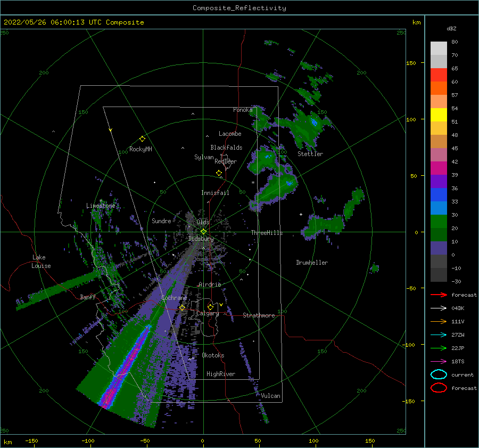Click the cyan 27ZW arrow in legend

tap(439, 335)
